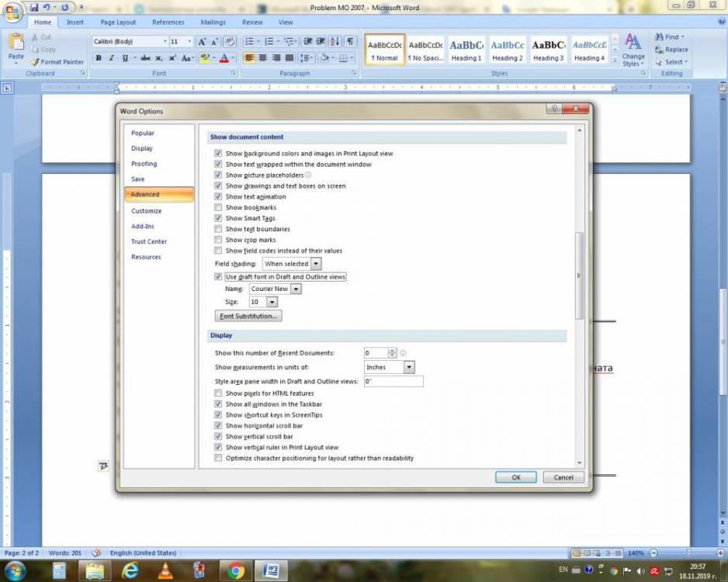Click the Office Button orb
728x582 pixels.
click(12, 11)
